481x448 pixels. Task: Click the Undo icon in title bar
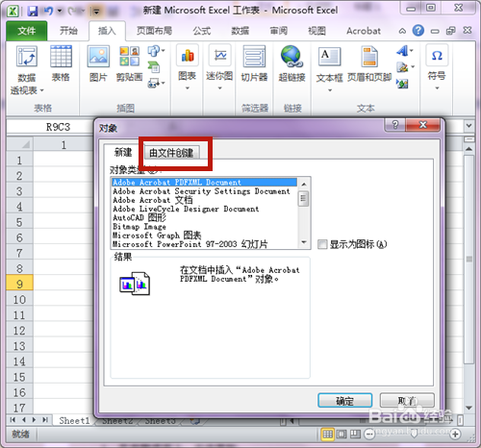(48, 12)
